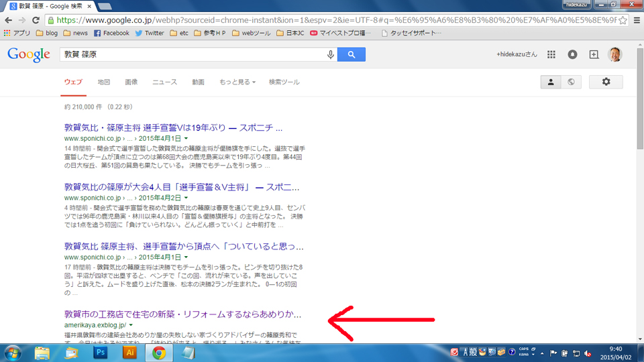Launch Photoshop from the taskbar

[100, 353]
